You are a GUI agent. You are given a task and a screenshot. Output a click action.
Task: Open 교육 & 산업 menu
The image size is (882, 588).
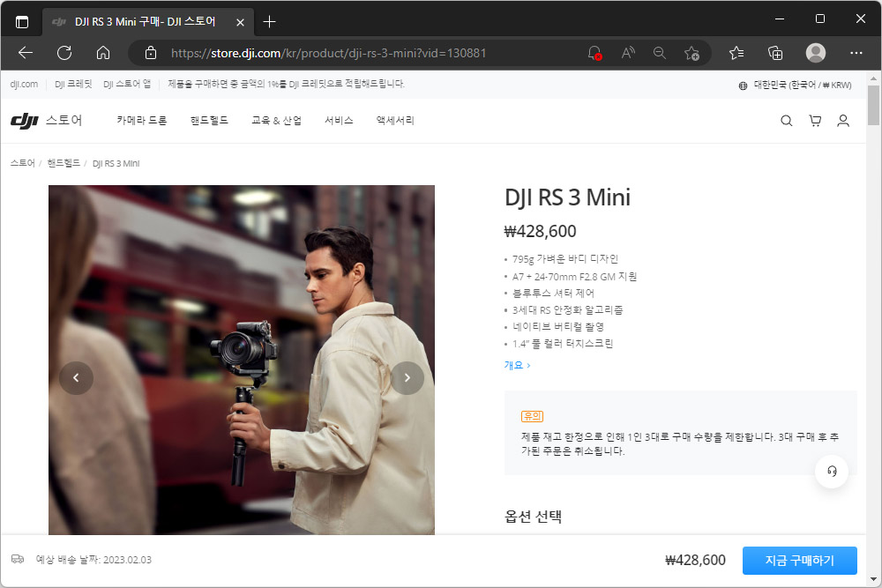276,120
